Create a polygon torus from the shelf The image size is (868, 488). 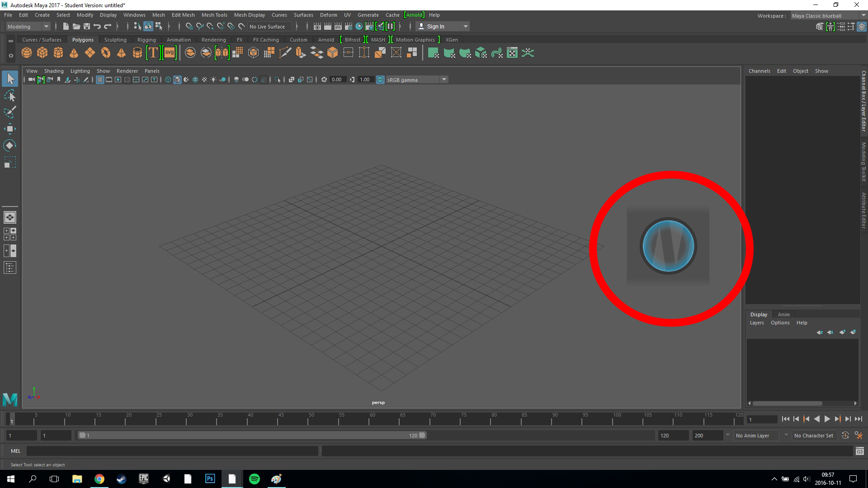coord(106,53)
